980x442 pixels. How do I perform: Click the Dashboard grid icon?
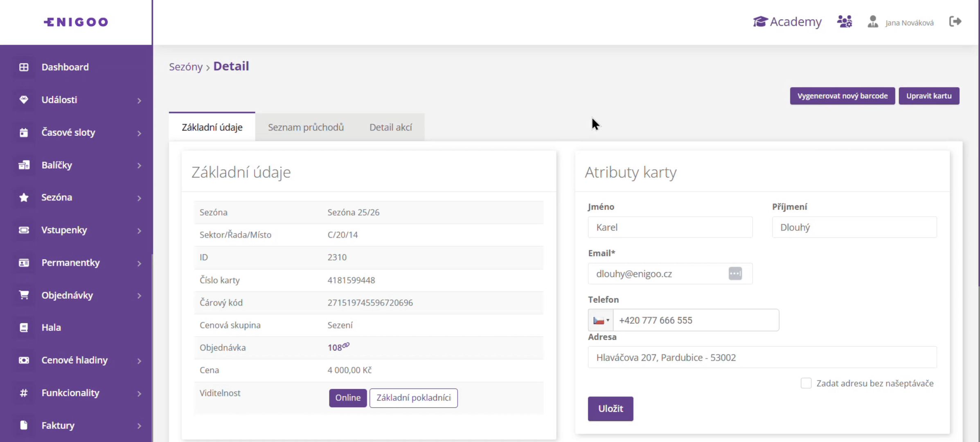click(x=24, y=67)
